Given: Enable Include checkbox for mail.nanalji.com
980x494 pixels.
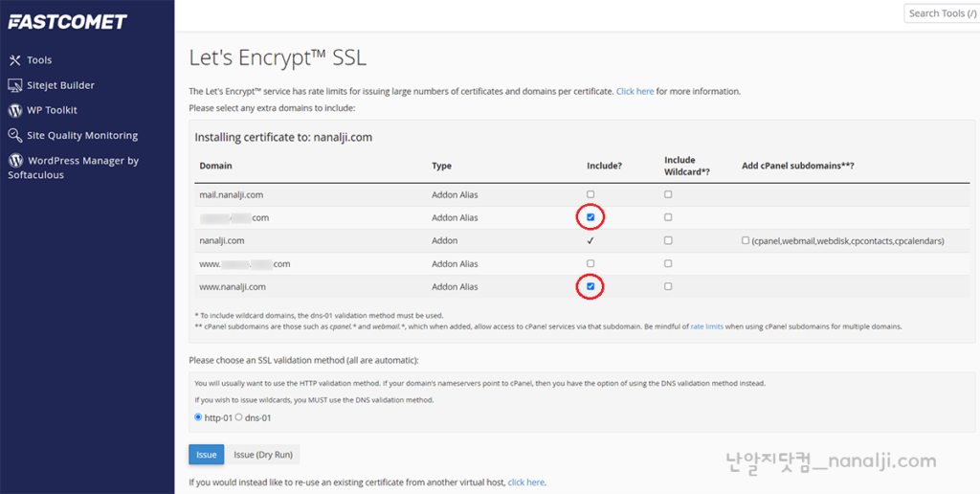Looking at the screenshot, I should pos(590,194).
